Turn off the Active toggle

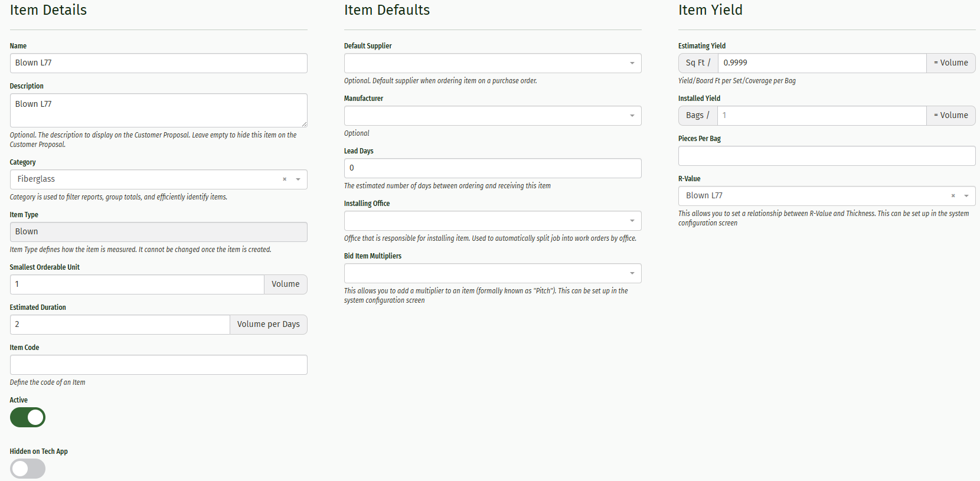pos(28,417)
